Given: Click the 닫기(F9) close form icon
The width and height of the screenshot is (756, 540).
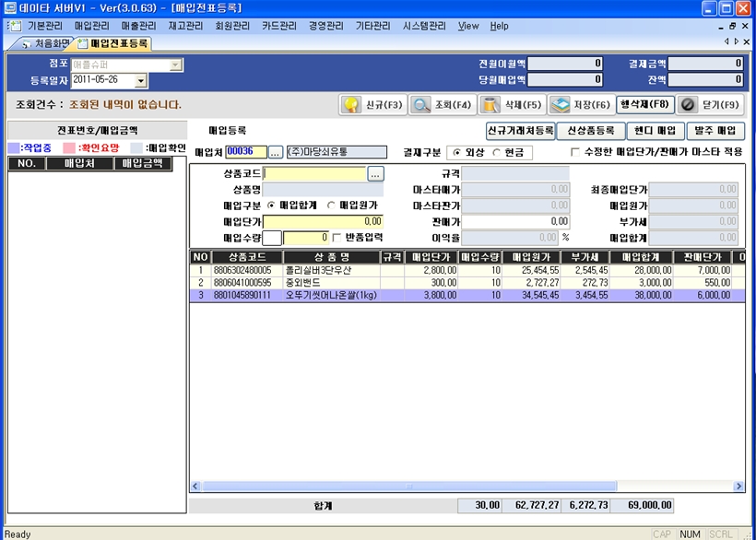Looking at the screenshot, I should pos(689,104).
